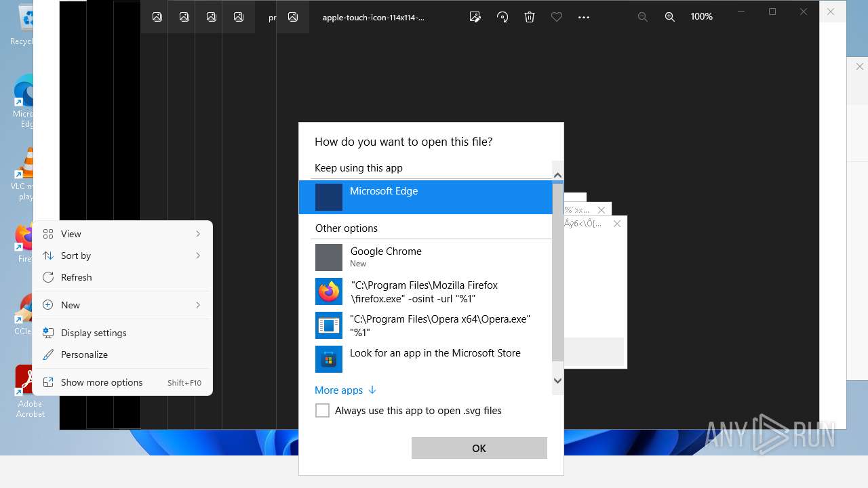The width and height of the screenshot is (868, 488).
Task: Choose the Opera x64 entry to open file
Action: [x=426, y=325]
